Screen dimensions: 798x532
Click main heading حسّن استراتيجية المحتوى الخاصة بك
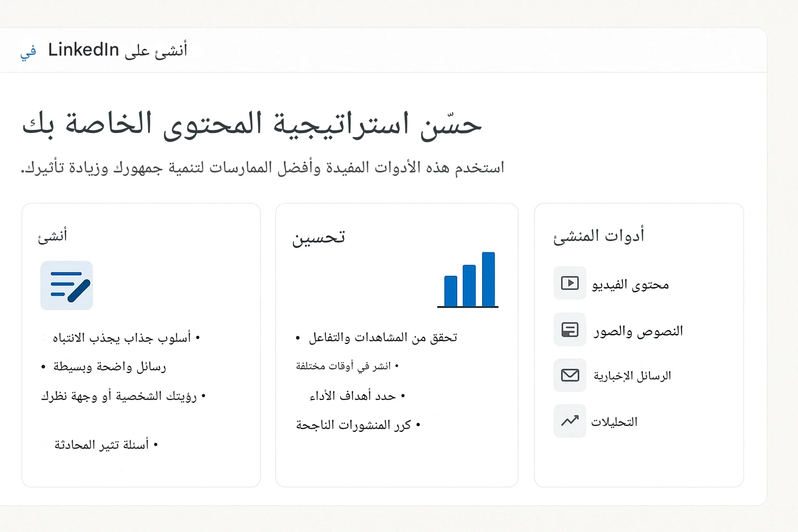click(252, 125)
